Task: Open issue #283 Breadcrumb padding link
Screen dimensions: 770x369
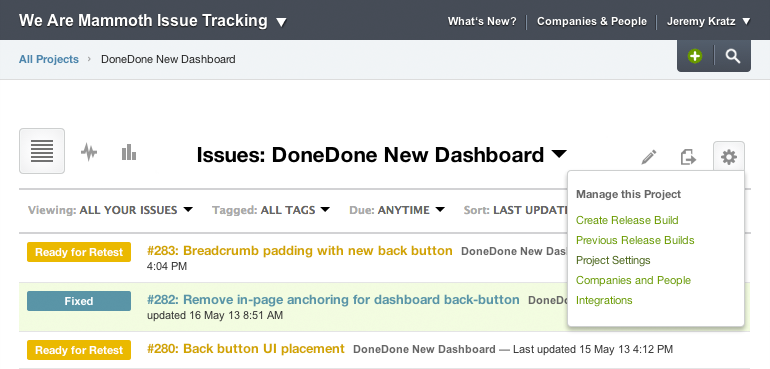Action: pos(300,251)
